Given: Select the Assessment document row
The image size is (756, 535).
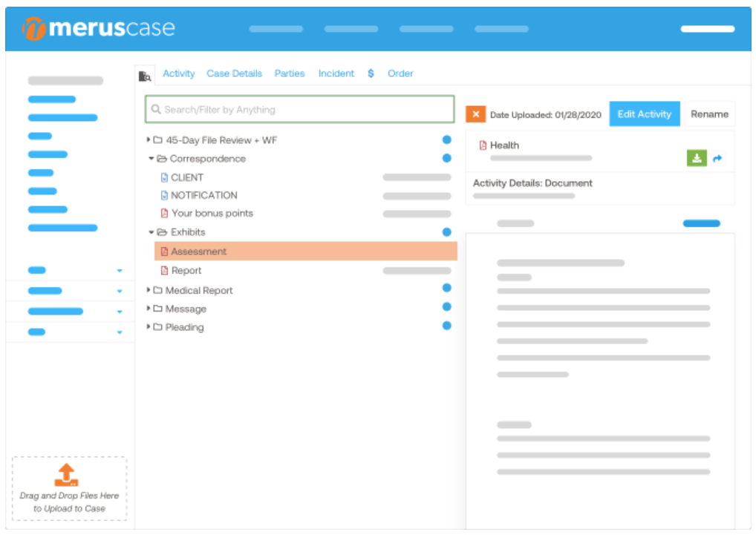Looking at the screenshot, I should 306,251.
